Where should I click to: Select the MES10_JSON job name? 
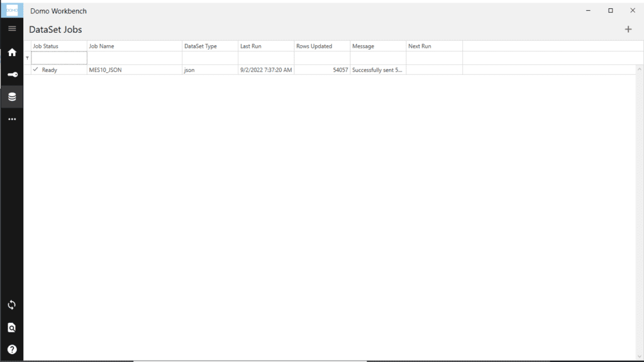coord(105,70)
